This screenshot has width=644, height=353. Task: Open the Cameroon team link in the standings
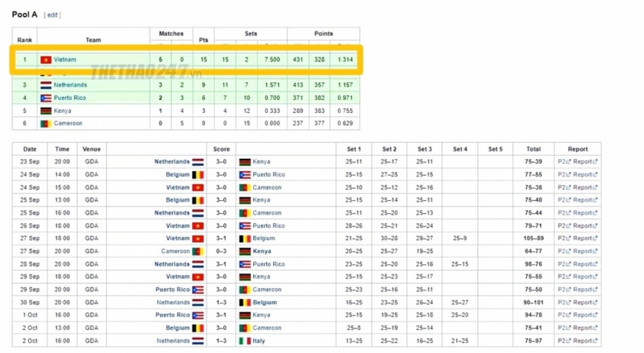pos(68,123)
